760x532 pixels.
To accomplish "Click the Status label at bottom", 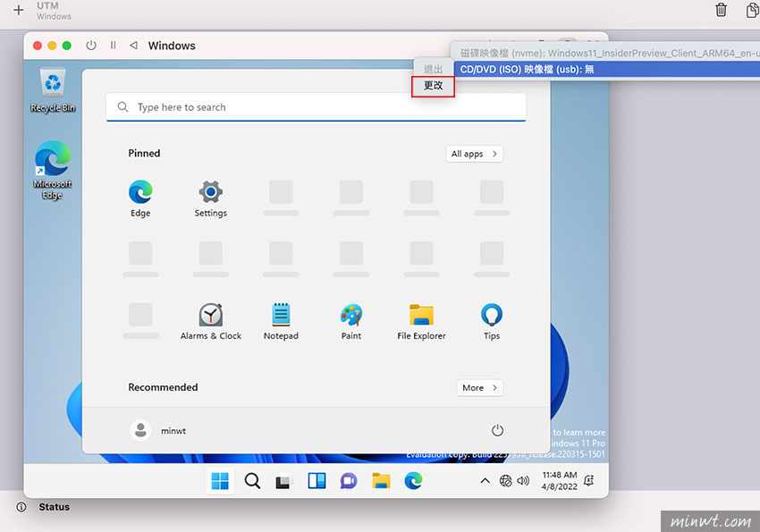I will tap(55, 507).
